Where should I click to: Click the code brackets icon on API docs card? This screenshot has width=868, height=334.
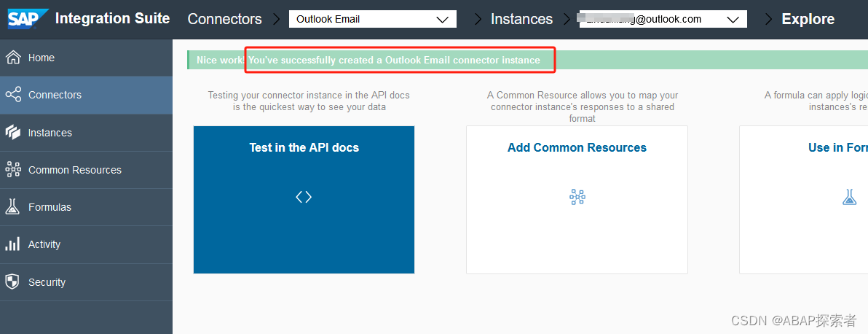(304, 197)
